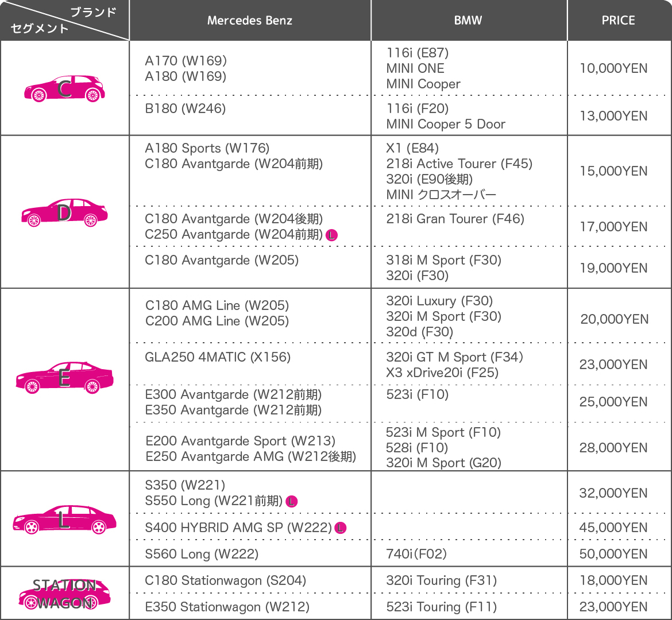Click the L badge beside S550 Long

point(291,501)
